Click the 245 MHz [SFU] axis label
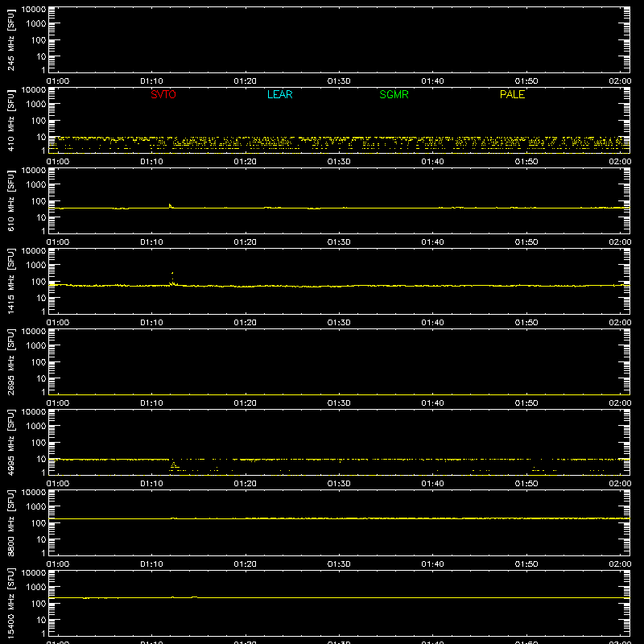 coord(10,39)
